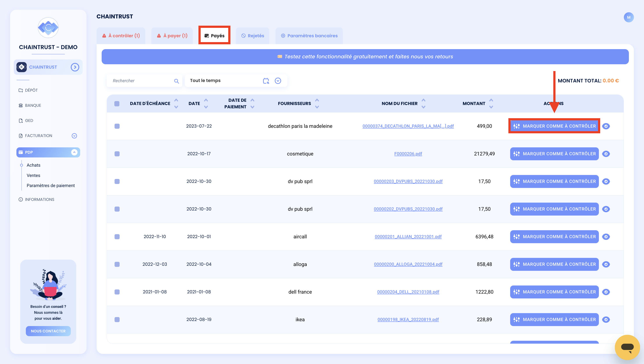
Task: Open Achats under PDP
Action: pyautogui.click(x=34, y=165)
